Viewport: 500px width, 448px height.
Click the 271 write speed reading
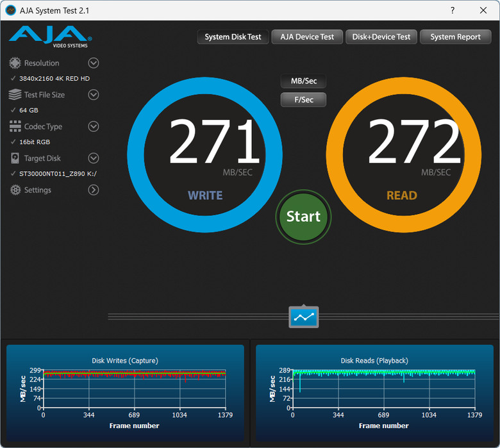214,141
